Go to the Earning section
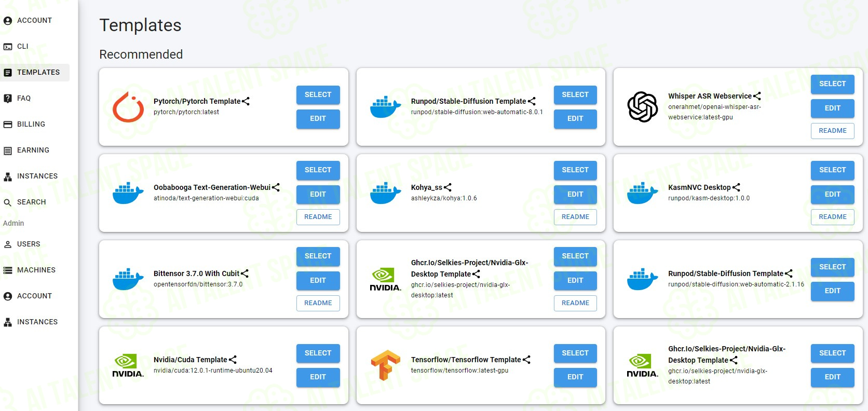This screenshot has width=868, height=411. pyautogui.click(x=35, y=150)
